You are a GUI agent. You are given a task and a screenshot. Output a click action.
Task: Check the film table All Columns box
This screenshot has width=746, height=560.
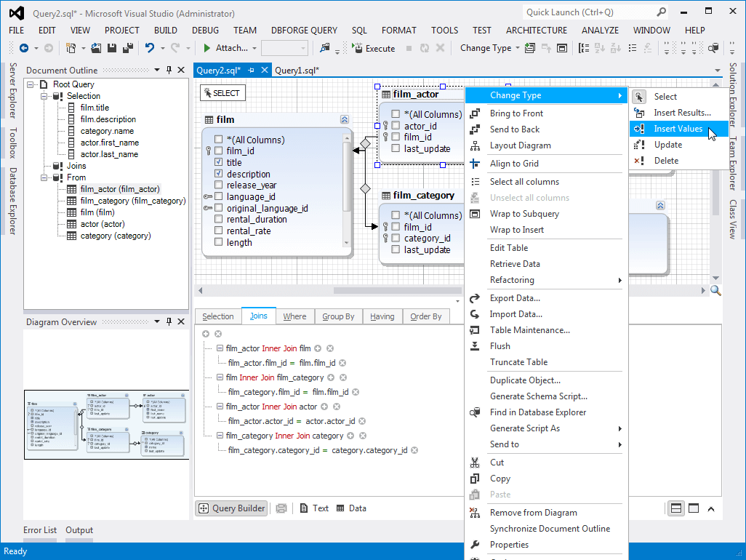[218, 140]
